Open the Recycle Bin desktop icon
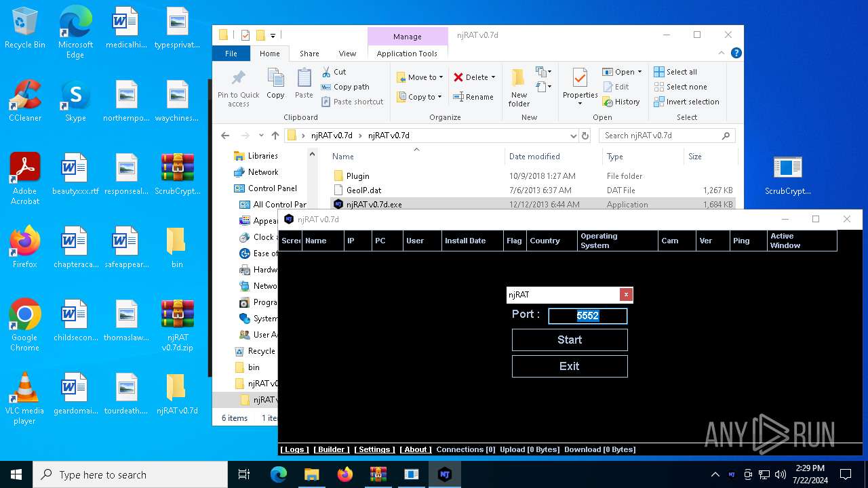The width and height of the screenshot is (868, 488). pos(25,28)
